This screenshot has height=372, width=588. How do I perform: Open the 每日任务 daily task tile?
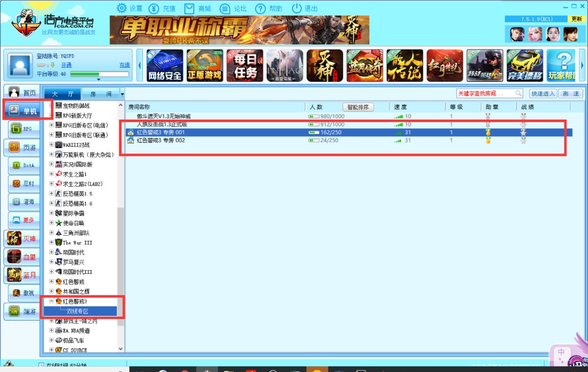(245, 65)
